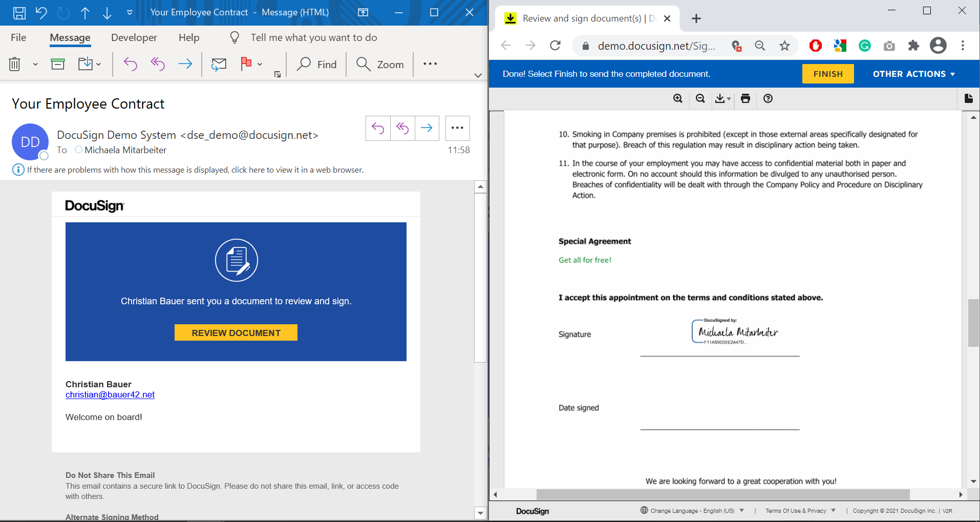Click Outlook message scrollbar up arrow

pos(480,186)
